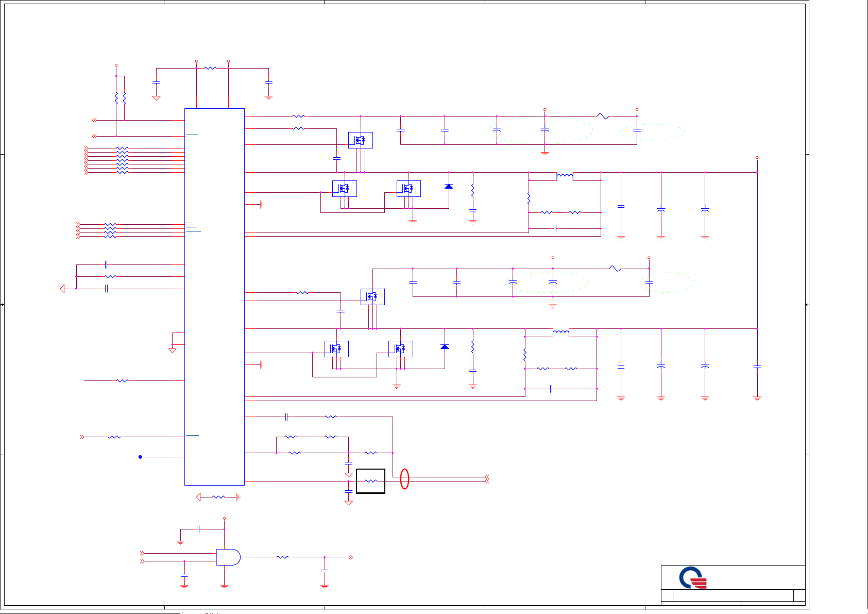
Task: Click the upper stage high-side MOSFET
Action: [x=361, y=140]
